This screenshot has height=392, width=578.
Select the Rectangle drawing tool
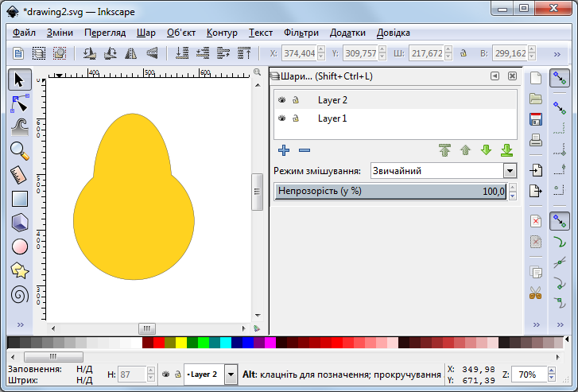click(20, 199)
